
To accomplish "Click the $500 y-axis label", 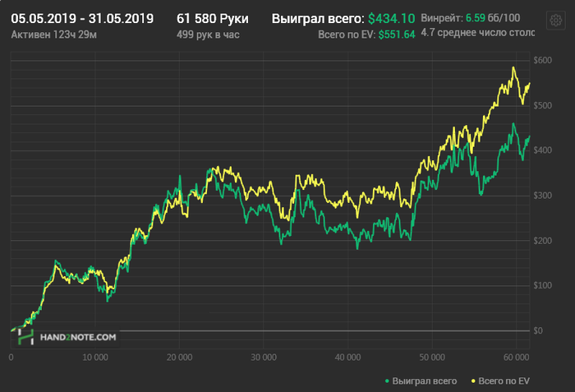I will [x=543, y=105].
